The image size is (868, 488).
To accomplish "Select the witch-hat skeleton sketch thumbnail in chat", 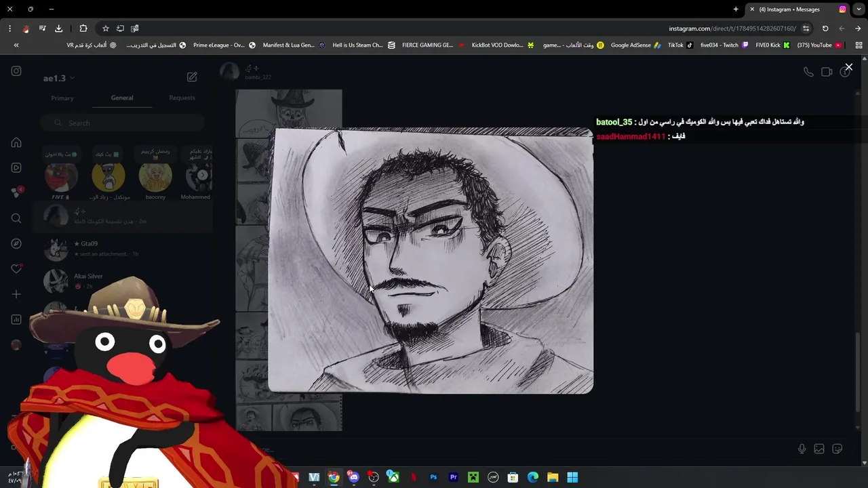I will pyautogui.click(x=289, y=113).
